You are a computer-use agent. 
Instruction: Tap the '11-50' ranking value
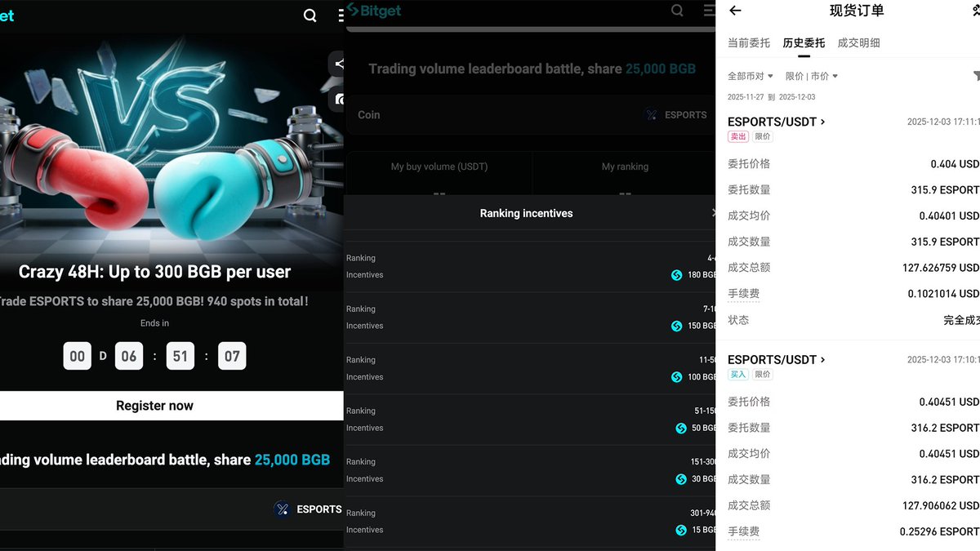click(x=706, y=360)
